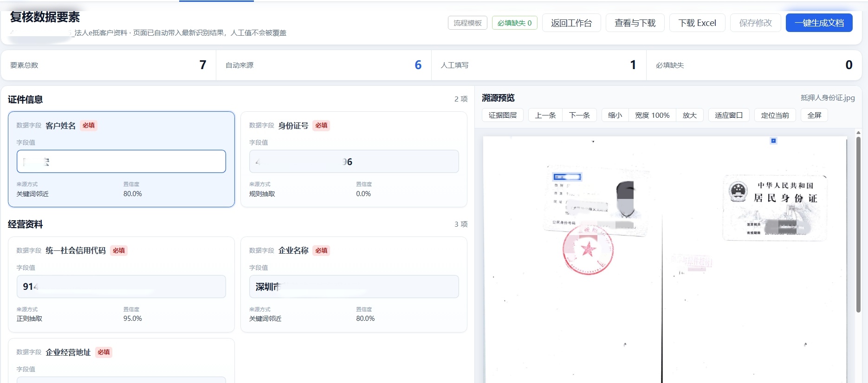Click the ID card back side image
Screen dimensions: 868x383
pyautogui.click(x=775, y=208)
